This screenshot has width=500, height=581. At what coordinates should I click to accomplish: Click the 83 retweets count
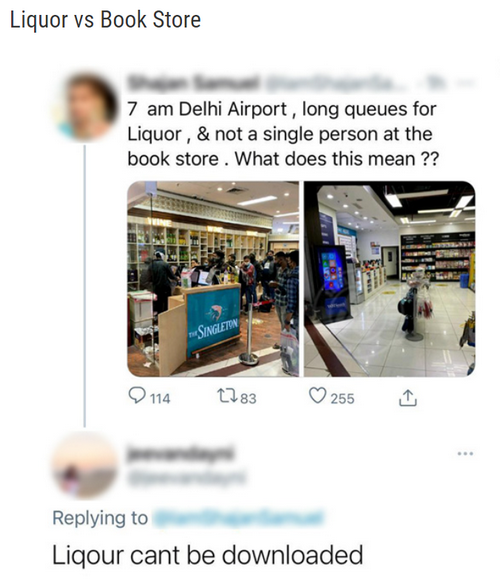coord(248,399)
